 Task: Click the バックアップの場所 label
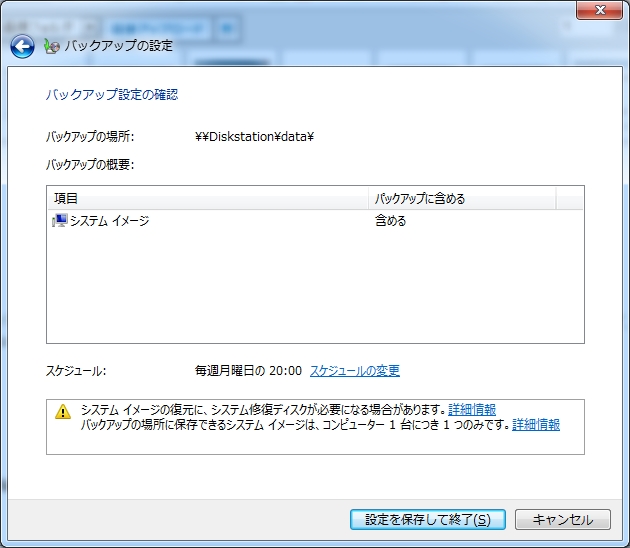point(90,137)
